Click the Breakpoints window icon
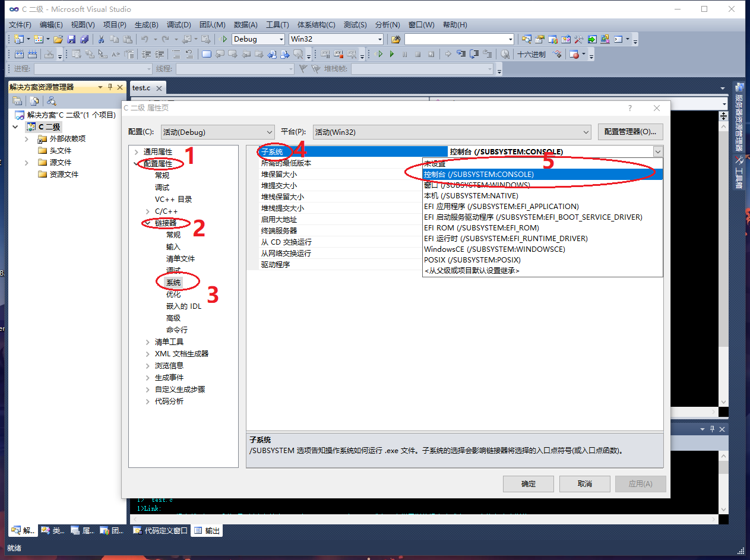750x560 pixels. 574,54
